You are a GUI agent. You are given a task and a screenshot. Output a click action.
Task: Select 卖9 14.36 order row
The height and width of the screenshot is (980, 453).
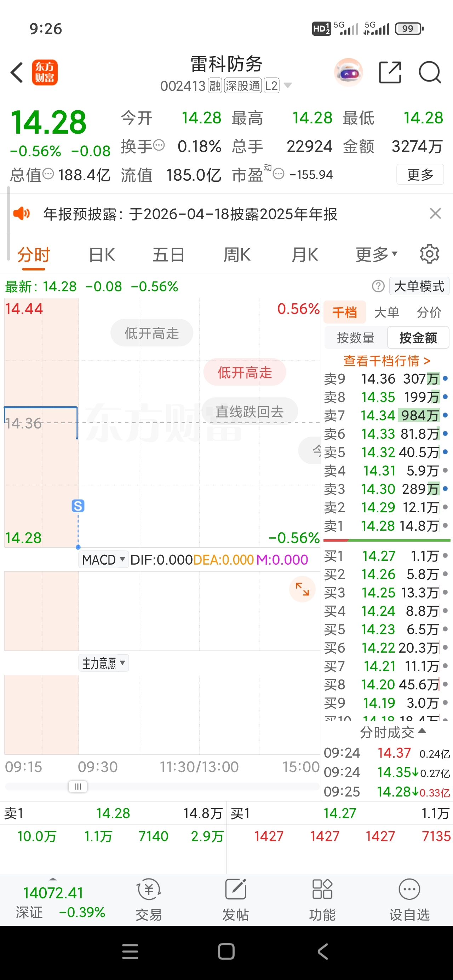click(x=386, y=379)
